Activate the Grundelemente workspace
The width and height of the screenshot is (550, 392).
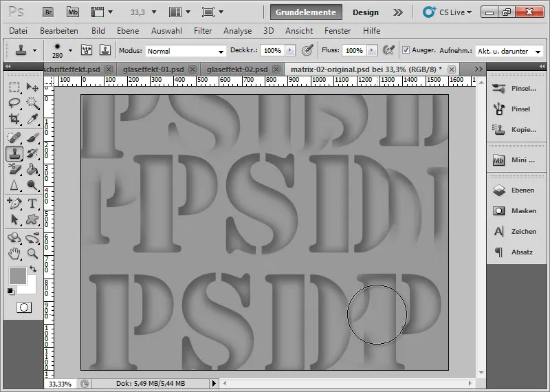point(306,12)
